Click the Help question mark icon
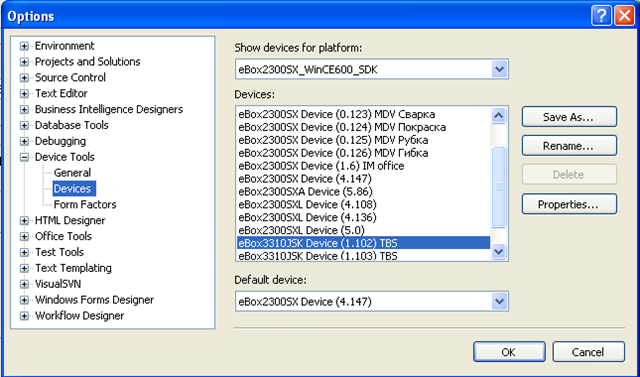Screen dimensions: 640x377 point(601,16)
